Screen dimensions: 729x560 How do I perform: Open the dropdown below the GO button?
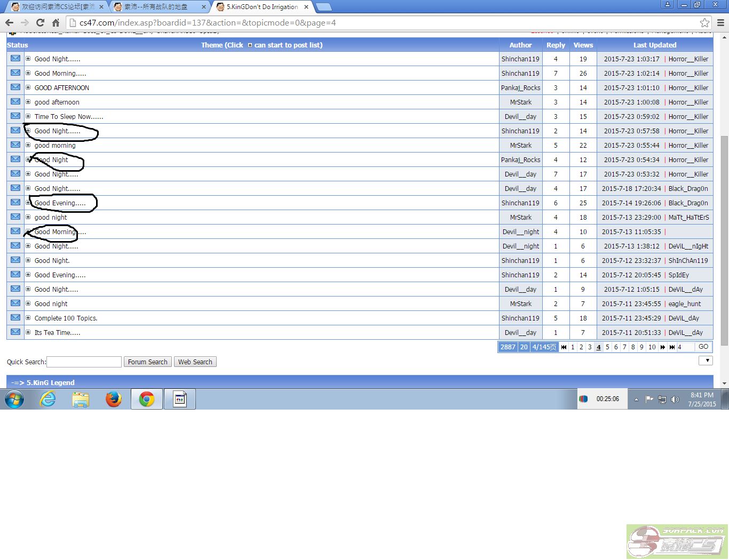(706, 361)
